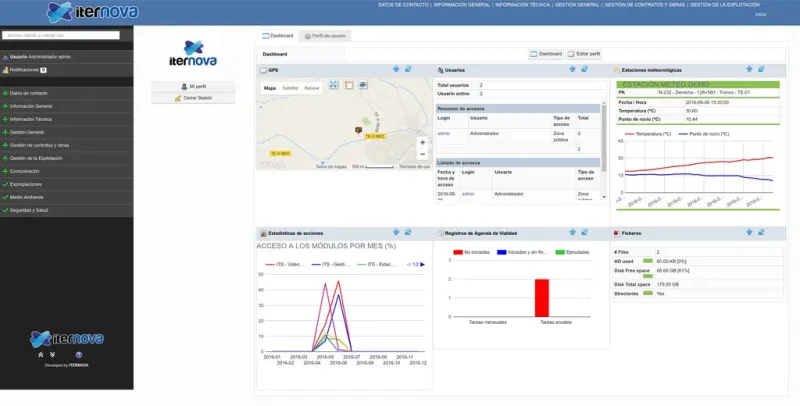This screenshot has height=406, width=800.
Task: Open admin link in Listado de accesos
Action: (468, 194)
